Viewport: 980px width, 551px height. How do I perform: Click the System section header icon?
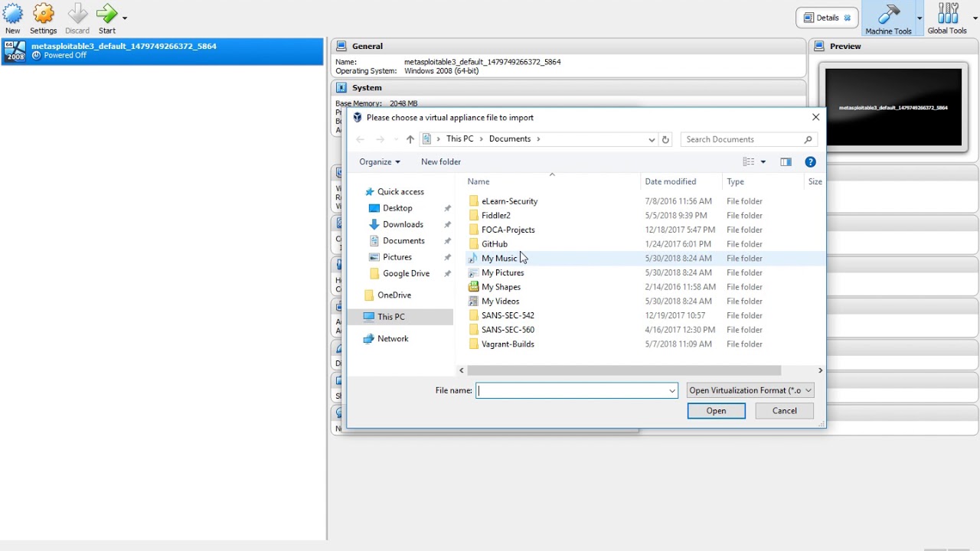coord(341,87)
